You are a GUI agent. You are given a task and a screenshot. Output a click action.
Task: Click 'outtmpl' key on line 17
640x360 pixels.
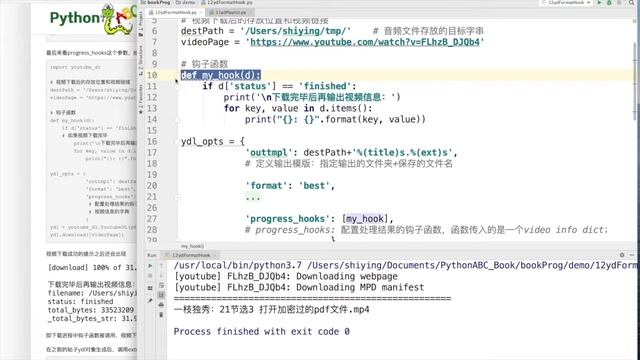269,153
